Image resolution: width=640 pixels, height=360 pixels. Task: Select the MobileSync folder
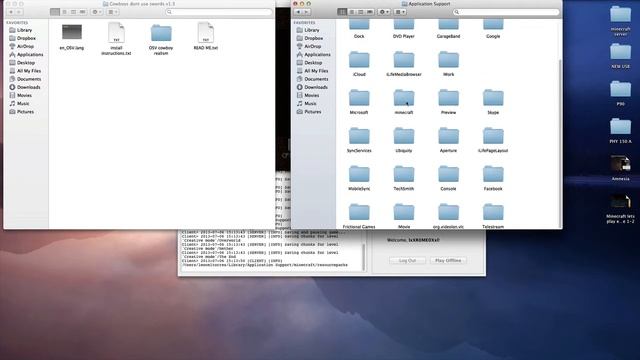pyautogui.click(x=359, y=175)
